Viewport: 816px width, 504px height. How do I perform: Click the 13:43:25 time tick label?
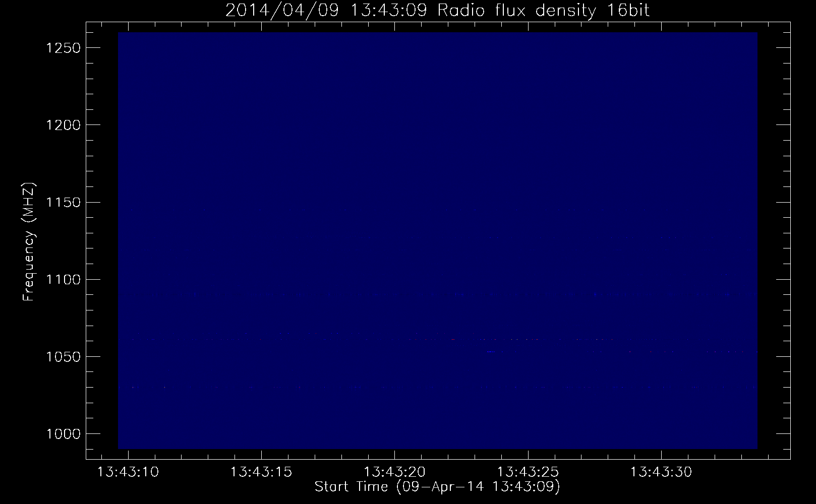coord(528,472)
